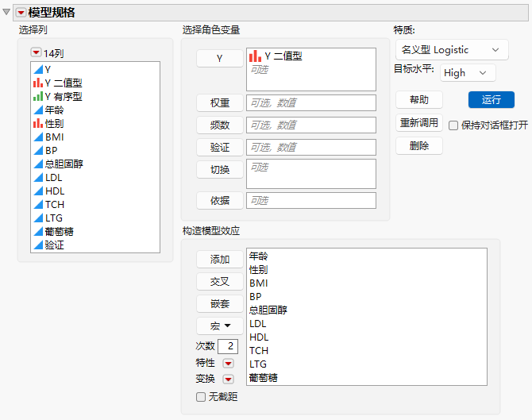Viewport: 532px width, 420px height.
Task: Open the red triangle menu beside 14列
Action: click(36, 52)
